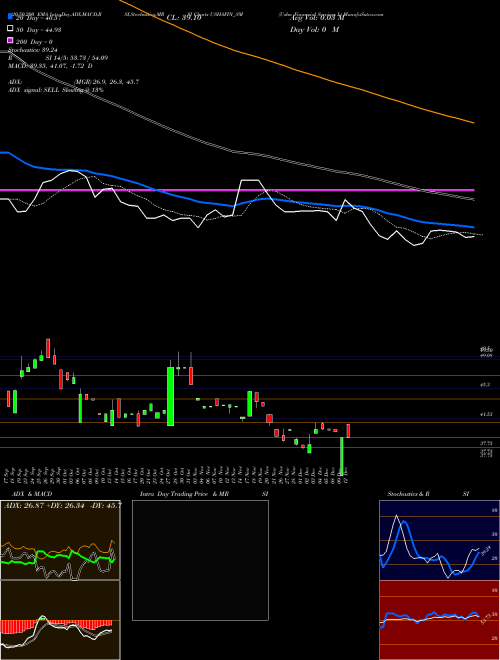Click the 'Stochastics: 39.24' reading

34,50
